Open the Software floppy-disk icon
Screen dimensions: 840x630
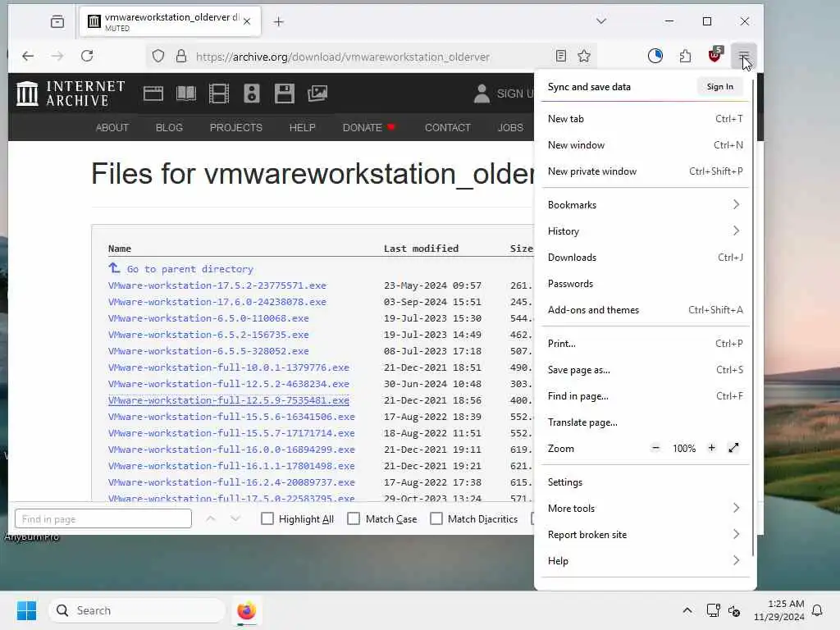point(284,94)
